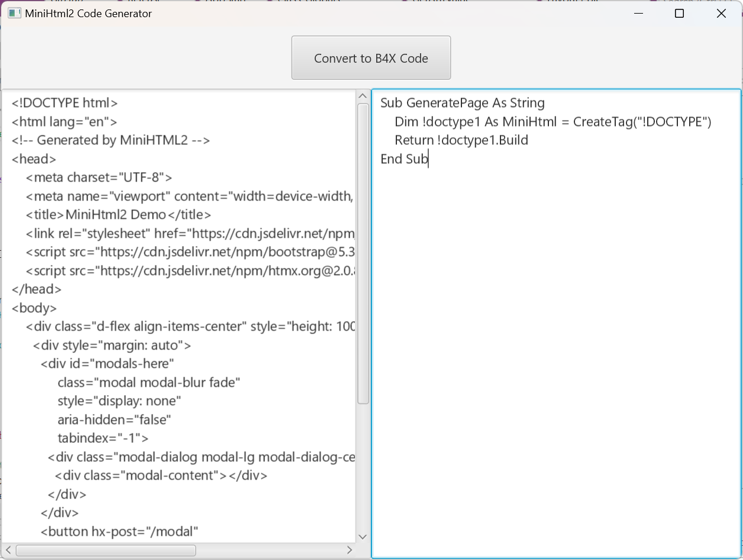
Task: Close the MiniHtml2 Code Generator window
Action: (x=721, y=13)
